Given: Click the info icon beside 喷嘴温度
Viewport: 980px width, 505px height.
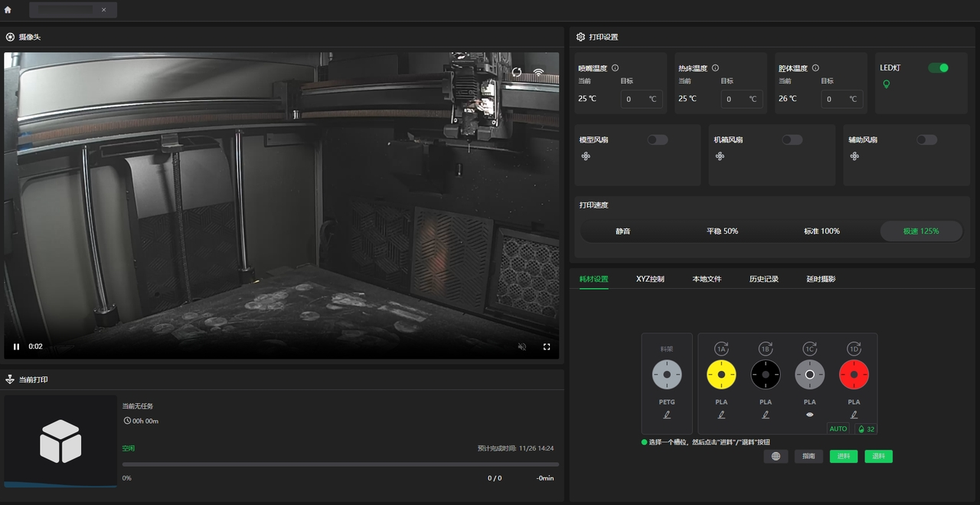Looking at the screenshot, I should [615, 68].
